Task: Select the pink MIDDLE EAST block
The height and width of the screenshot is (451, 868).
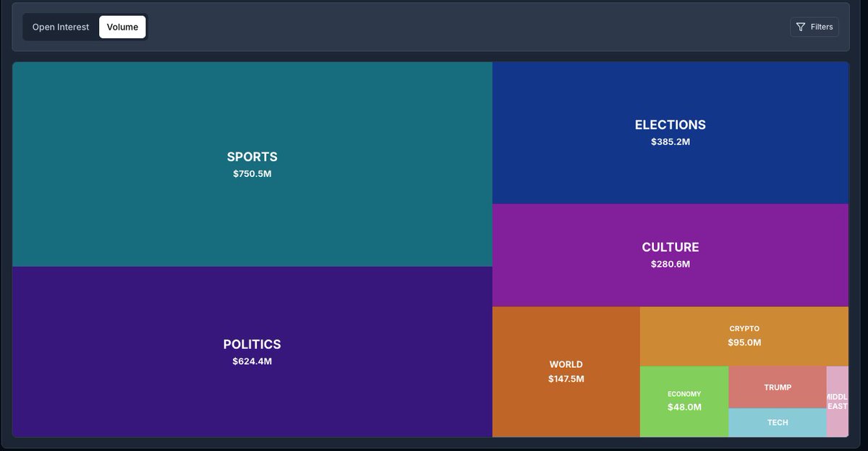Action: click(x=838, y=401)
